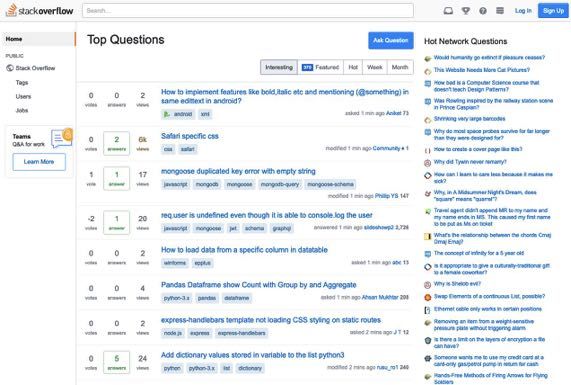Open the site switcher menu icon
The height and width of the screenshot is (385, 571).
point(500,11)
